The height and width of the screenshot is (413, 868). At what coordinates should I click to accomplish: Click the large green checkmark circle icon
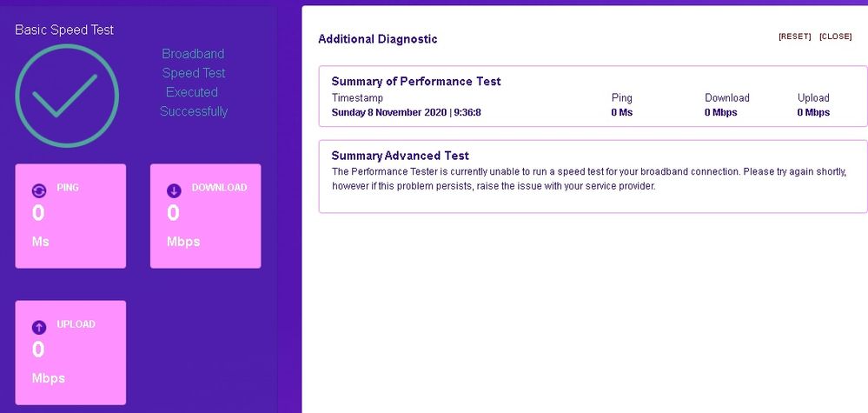[67, 96]
